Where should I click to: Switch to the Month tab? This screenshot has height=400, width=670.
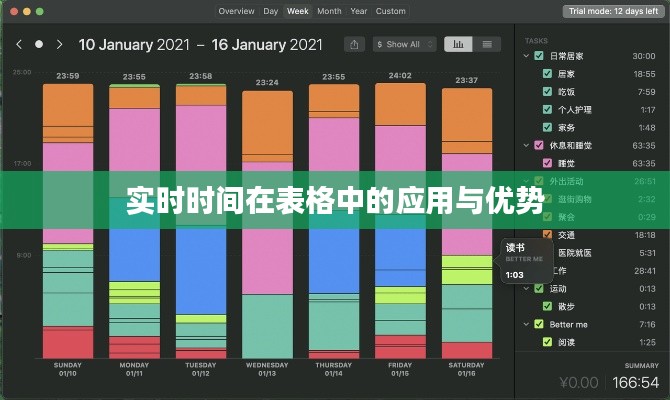click(x=328, y=11)
